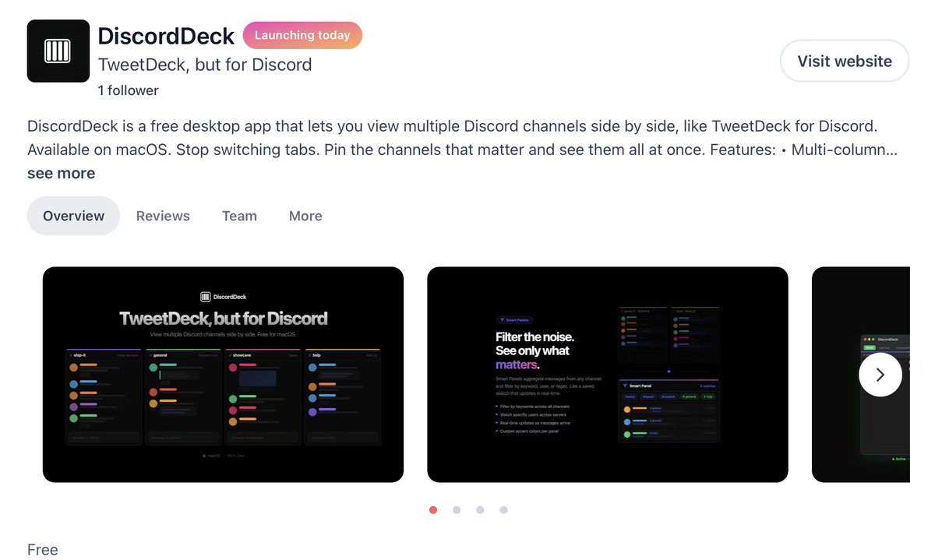This screenshot has width=935, height=560.
Task: Click the 'Launching today' badge
Action: coord(302,35)
